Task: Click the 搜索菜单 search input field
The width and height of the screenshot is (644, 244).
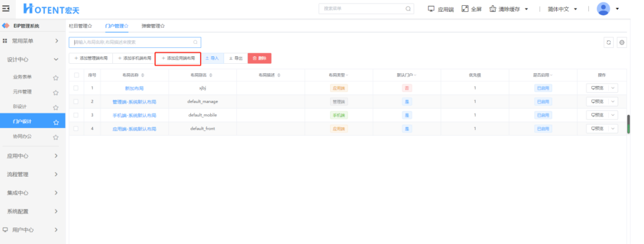Action: click(x=366, y=9)
